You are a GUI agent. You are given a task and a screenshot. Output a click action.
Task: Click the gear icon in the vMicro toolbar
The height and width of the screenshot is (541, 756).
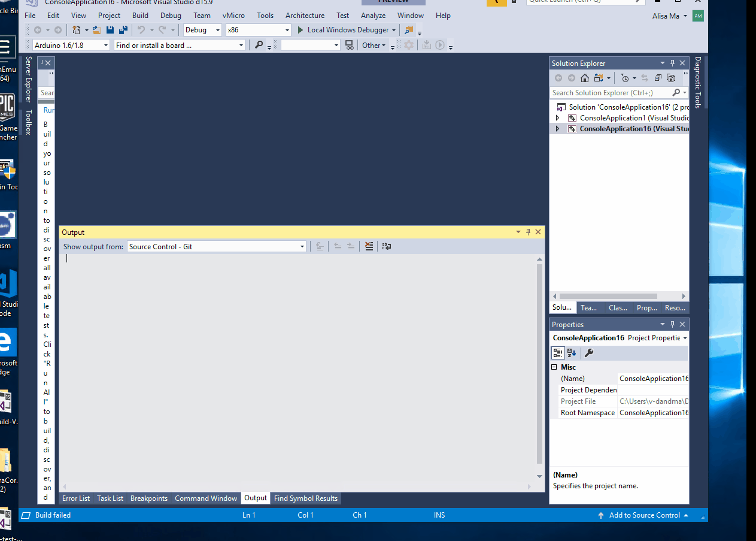click(409, 45)
